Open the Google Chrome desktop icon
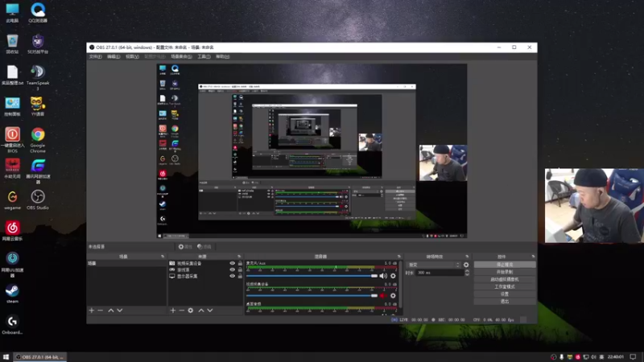 tap(37, 140)
